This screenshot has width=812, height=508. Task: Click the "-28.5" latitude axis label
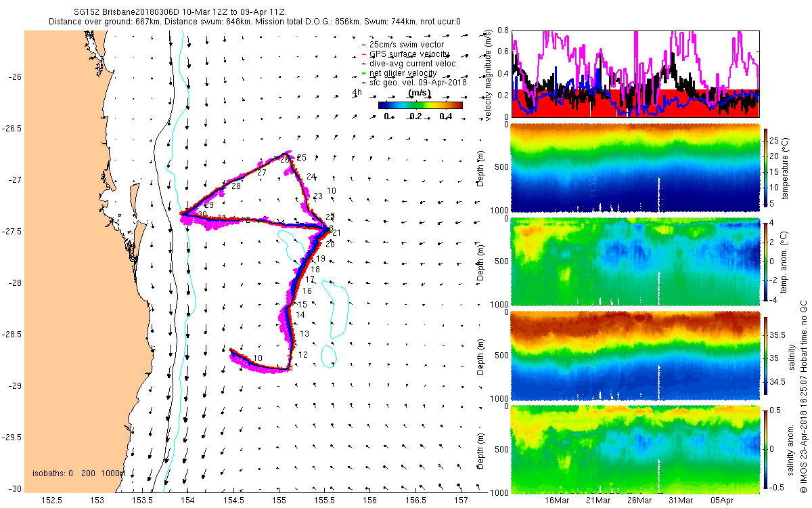point(12,335)
